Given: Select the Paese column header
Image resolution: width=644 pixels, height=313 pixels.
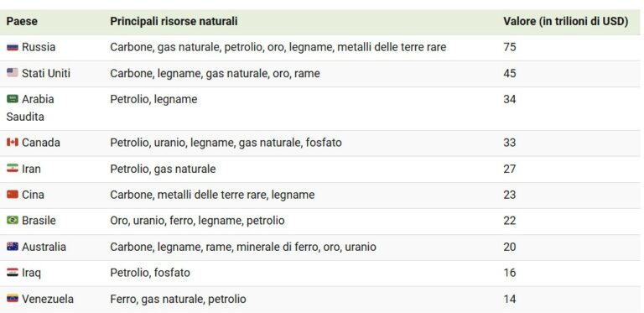Looking at the screenshot, I should 22,21.
